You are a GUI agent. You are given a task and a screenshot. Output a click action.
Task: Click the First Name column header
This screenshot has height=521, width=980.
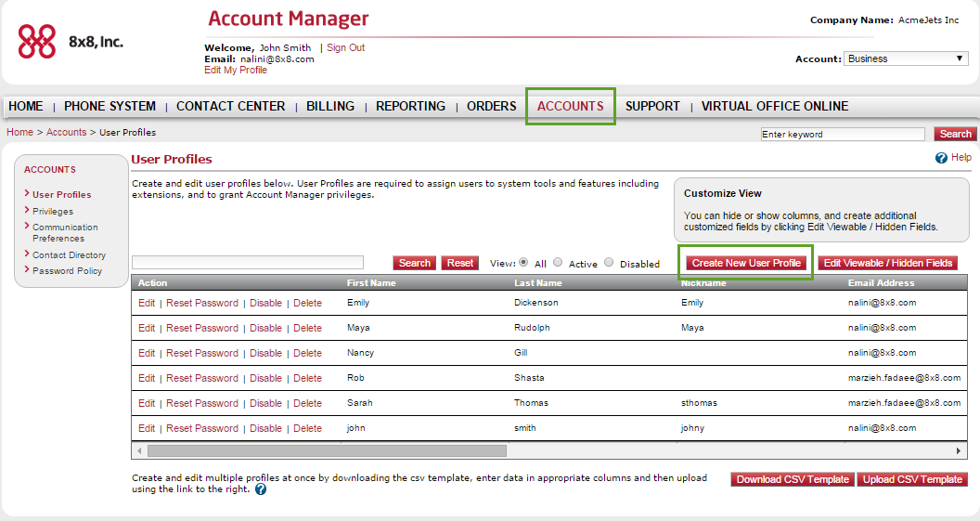(x=371, y=282)
